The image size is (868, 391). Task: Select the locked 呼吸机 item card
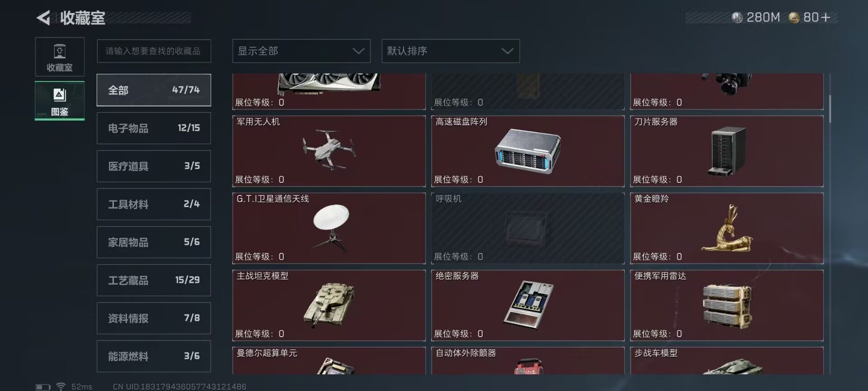528,228
